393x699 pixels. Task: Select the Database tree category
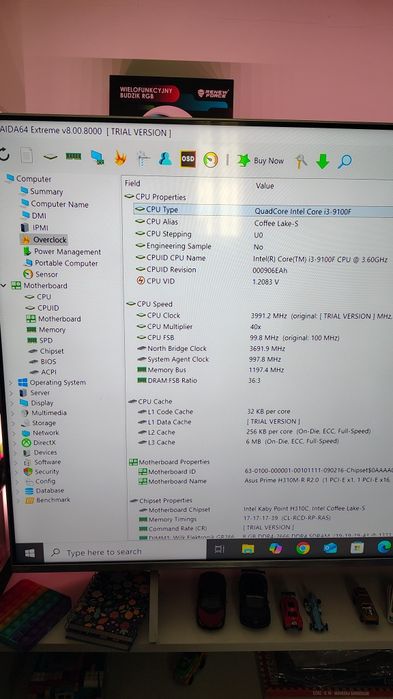(45, 491)
